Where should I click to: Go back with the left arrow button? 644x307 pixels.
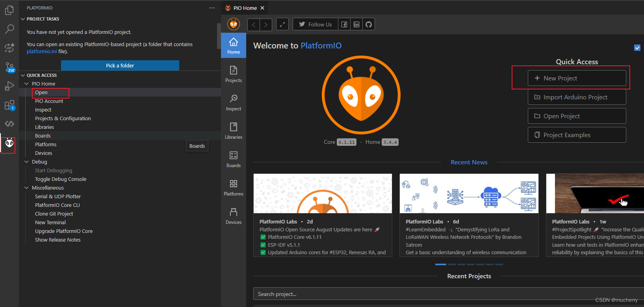click(254, 24)
